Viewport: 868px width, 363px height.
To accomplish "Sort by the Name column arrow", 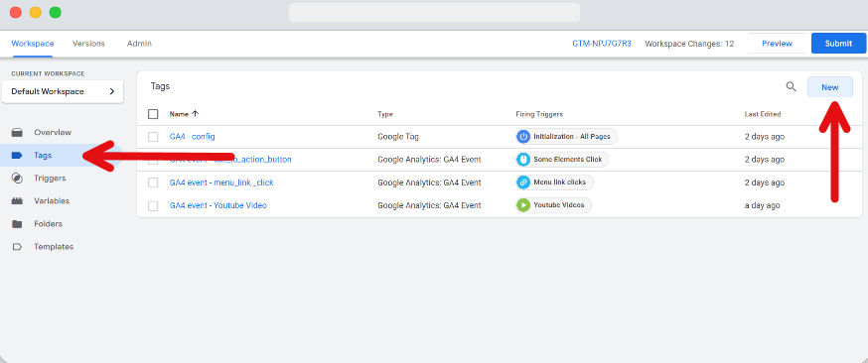I will [x=195, y=114].
